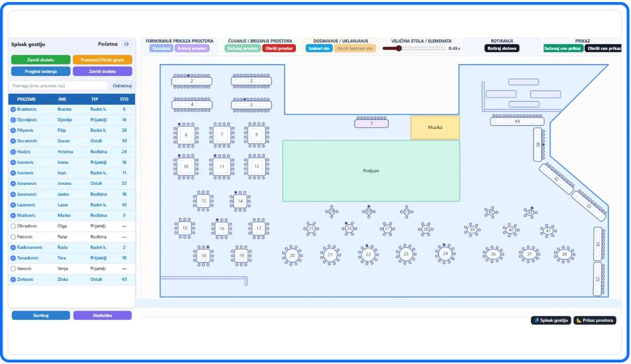Click the table size slider track
Screen dimensions: 631x364
point(421,48)
